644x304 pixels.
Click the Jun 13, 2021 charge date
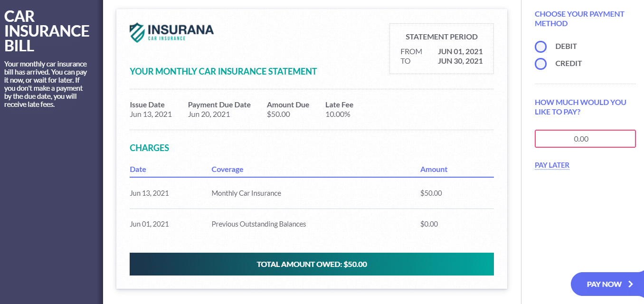[x=149, y=193]
